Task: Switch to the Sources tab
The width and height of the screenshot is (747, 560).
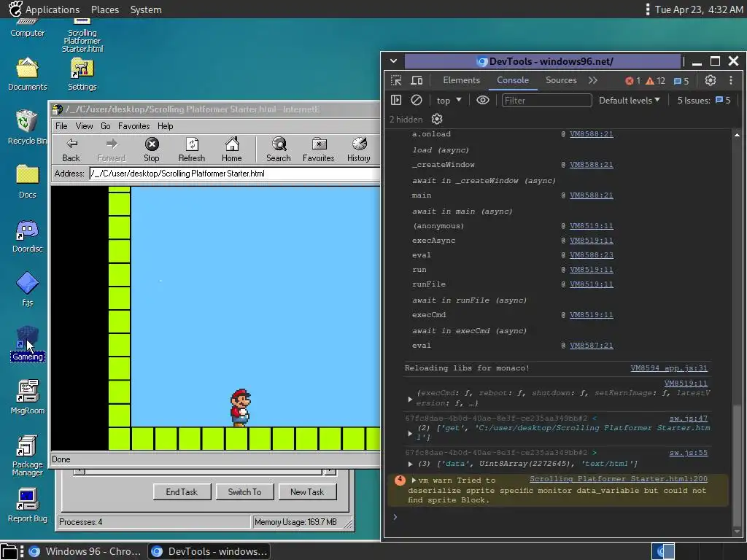Action: (x=561, y=80)
